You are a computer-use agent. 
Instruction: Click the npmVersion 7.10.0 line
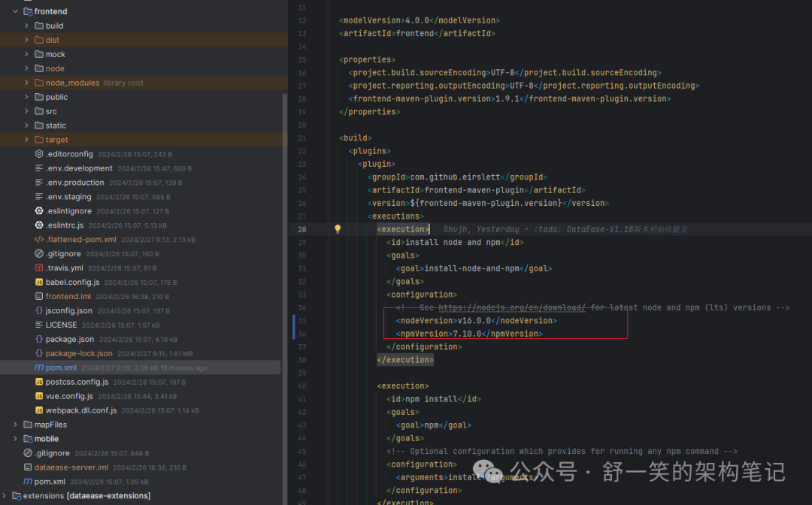[468, 334]
